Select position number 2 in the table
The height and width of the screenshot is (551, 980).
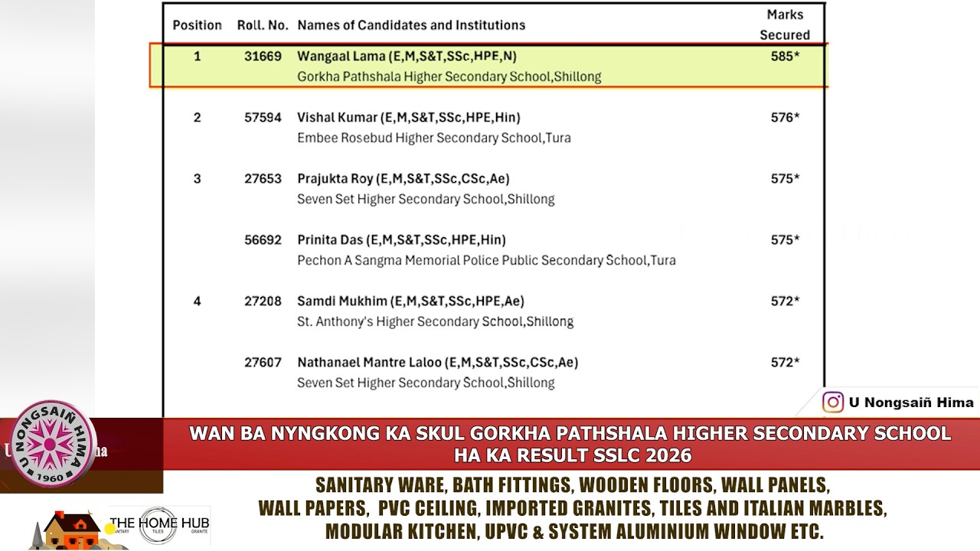click(x=197, y=117)
